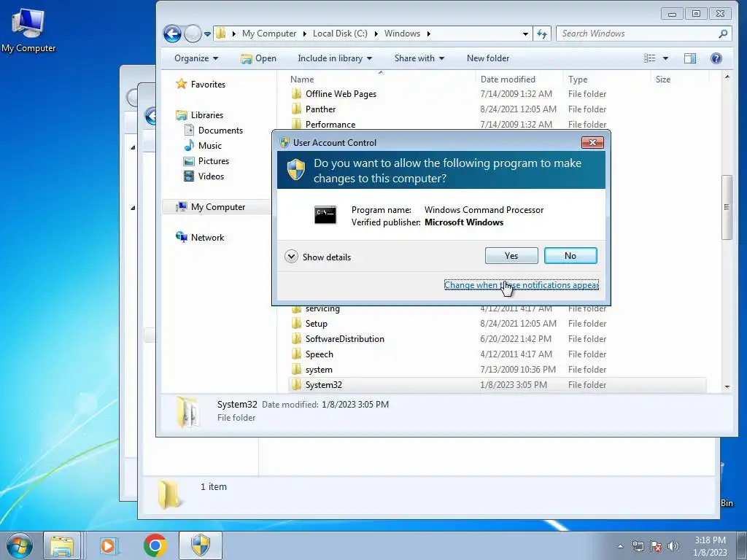This screenshot has width=747, height=560.
Task: Click No in User Account Control
Action: 570,256
